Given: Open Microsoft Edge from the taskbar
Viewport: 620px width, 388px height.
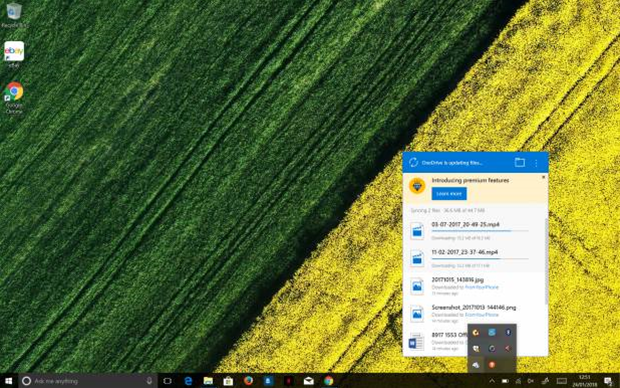Looking at the screenshot, I should (x=188, y=381).
